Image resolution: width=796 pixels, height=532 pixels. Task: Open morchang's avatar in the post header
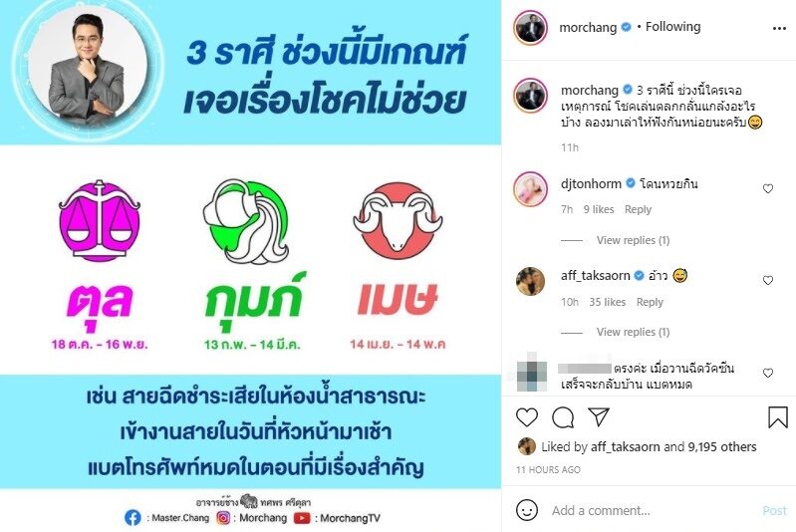tap(530, 28)
